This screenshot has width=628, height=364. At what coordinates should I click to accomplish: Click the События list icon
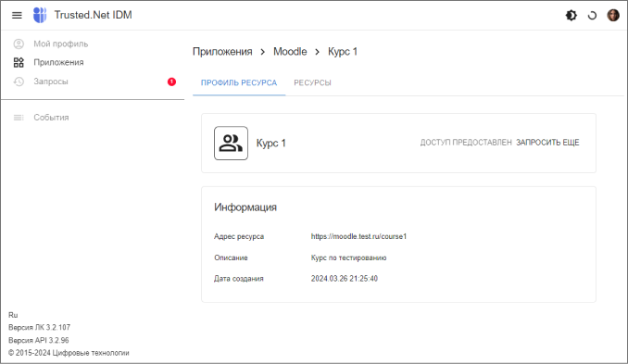tap(19, 118)
